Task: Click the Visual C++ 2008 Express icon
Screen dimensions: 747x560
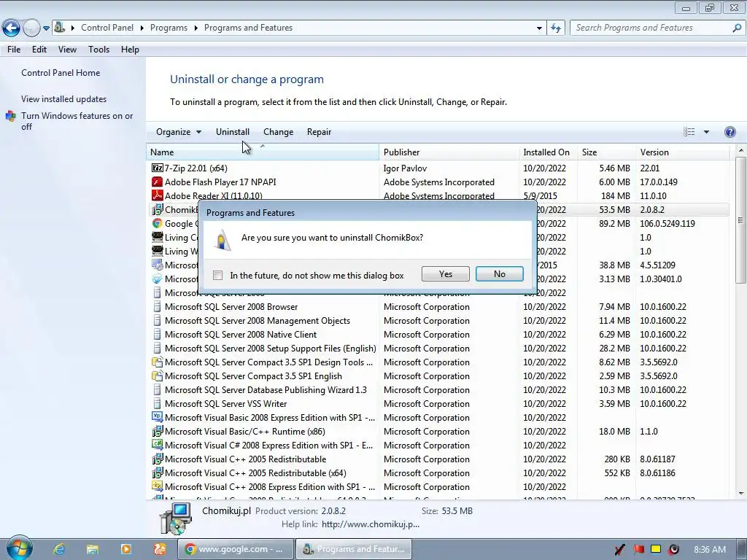Action: (158, 486)
